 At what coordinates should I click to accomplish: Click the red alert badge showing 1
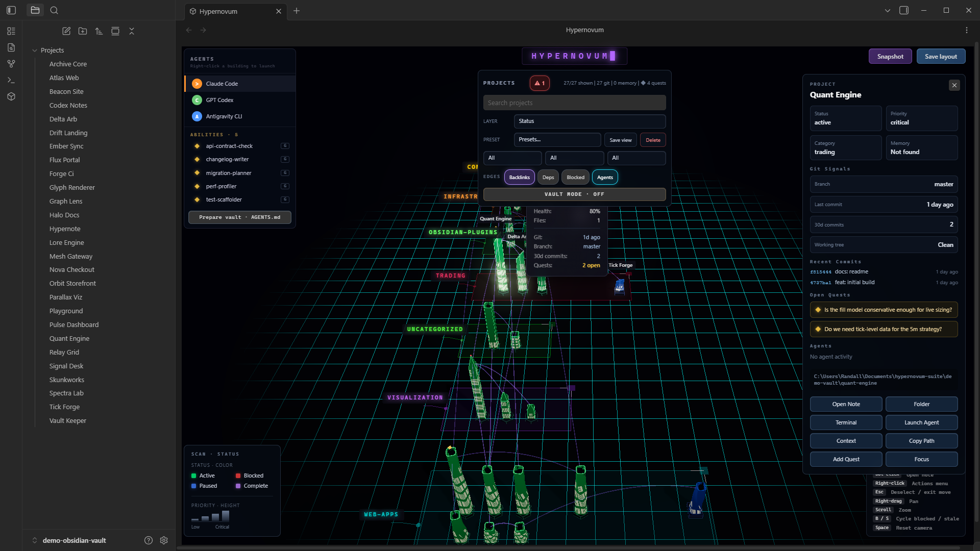(540, 83)
